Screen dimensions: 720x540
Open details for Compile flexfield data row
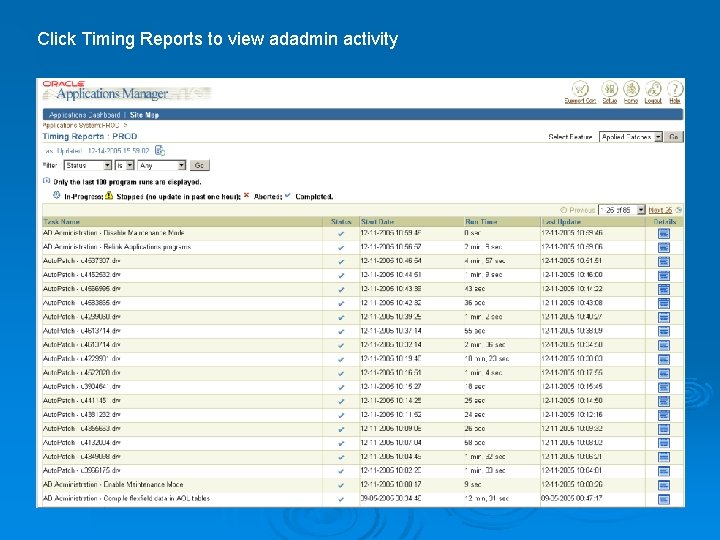664,499
